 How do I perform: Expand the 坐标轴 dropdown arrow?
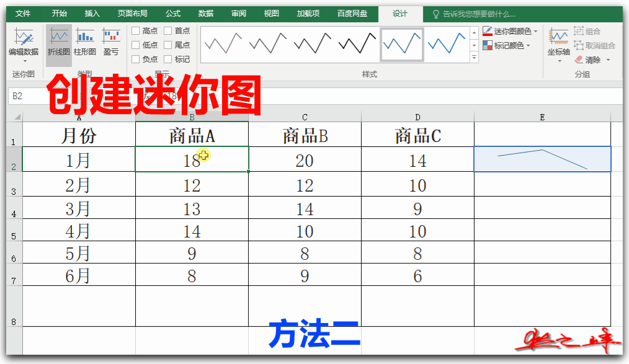560,61
